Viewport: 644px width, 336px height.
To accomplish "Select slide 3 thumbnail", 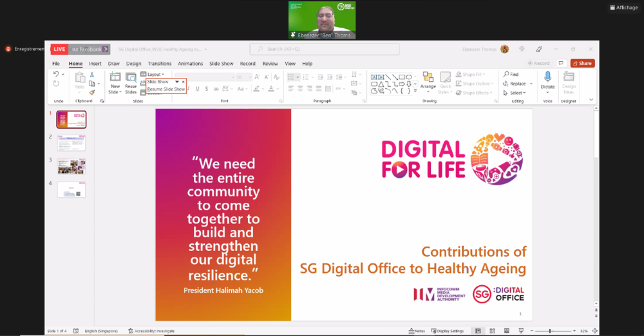I will (x=71, y=166).
